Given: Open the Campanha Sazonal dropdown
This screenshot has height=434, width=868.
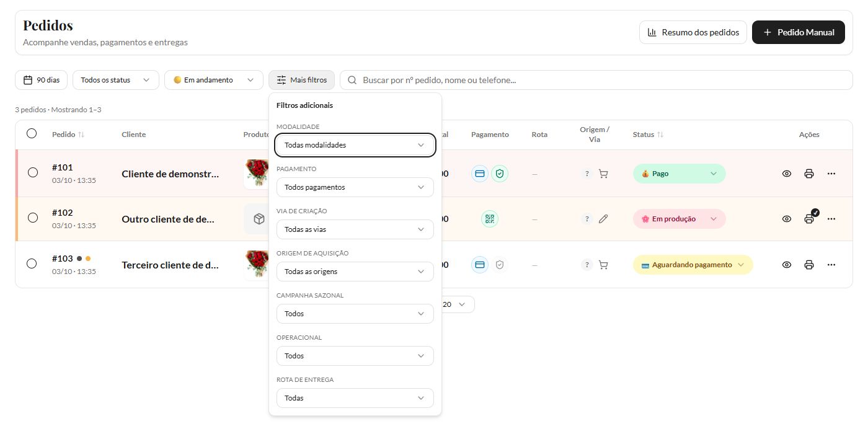Looking at the screenshot, I should tap(355, 314).
